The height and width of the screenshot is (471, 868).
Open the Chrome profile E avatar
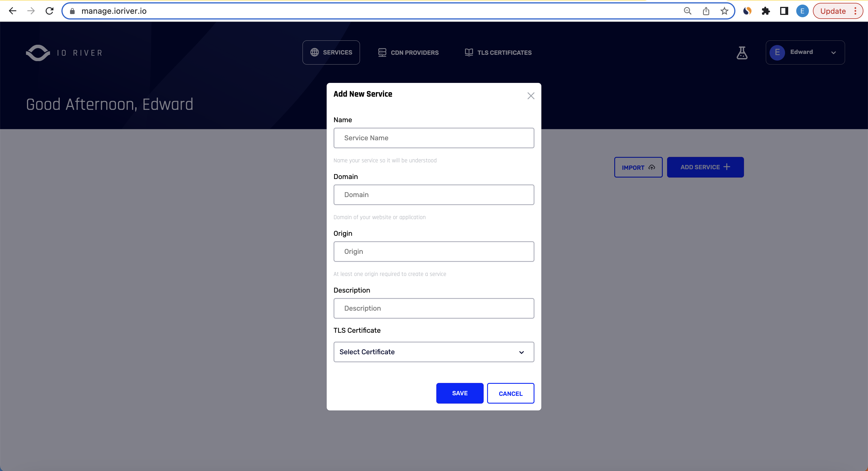[x=802, y=11]
